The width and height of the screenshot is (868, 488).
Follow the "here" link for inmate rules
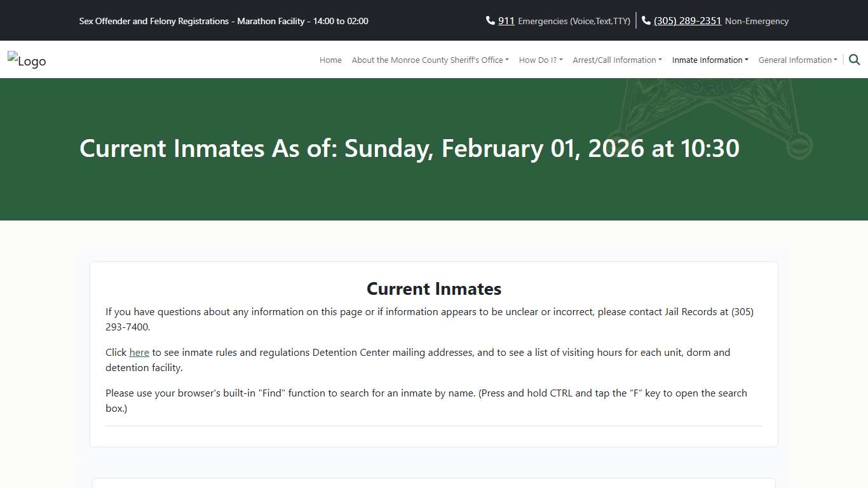tap(139, 352)
